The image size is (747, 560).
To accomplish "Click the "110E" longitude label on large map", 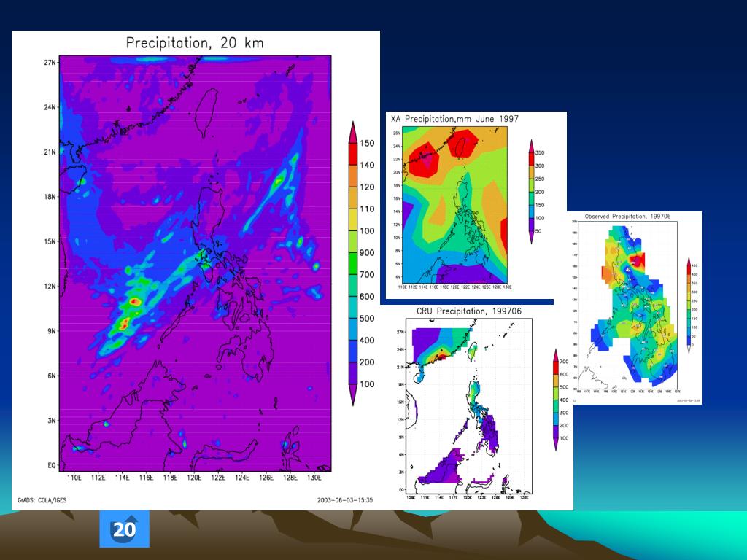I will (74, 478).
